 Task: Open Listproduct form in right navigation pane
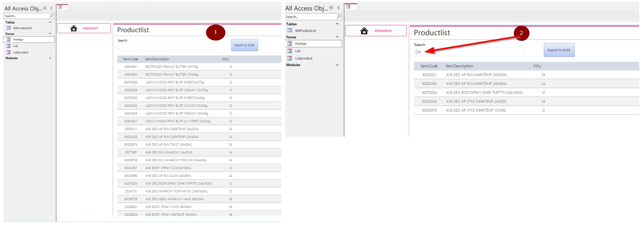click(304, 58)
